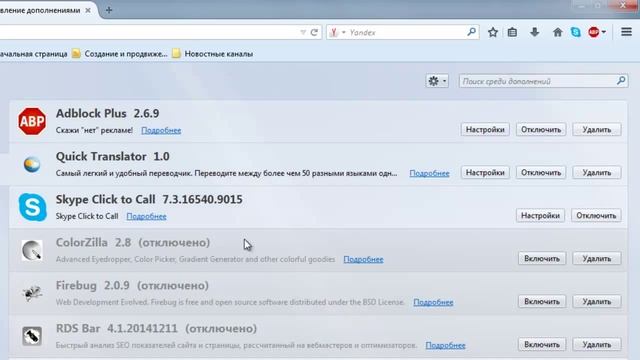Select the Quick Translator icon
The width and height of the screenshot is (640, 360).
click(32, 164)
